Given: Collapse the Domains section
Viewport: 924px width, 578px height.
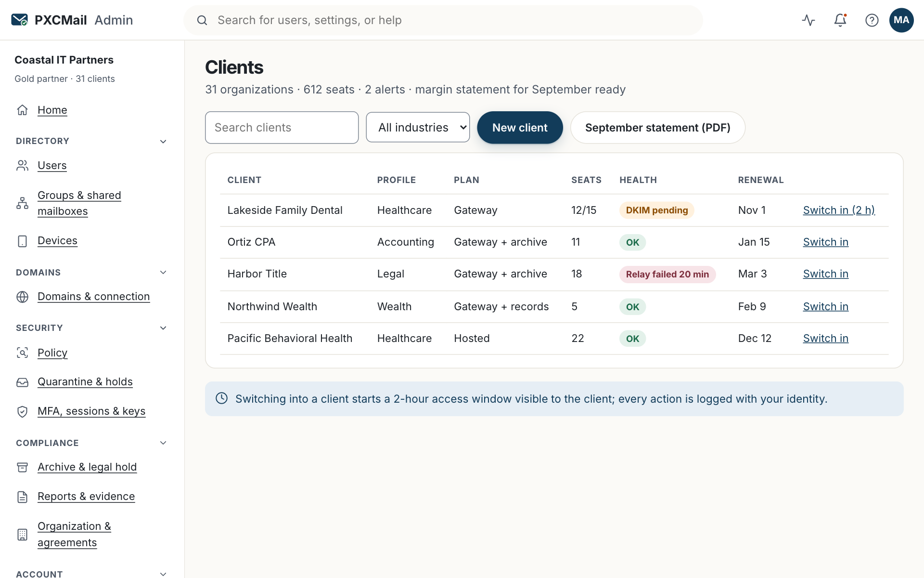Looking at the screenshot, I should click(163, 273).
